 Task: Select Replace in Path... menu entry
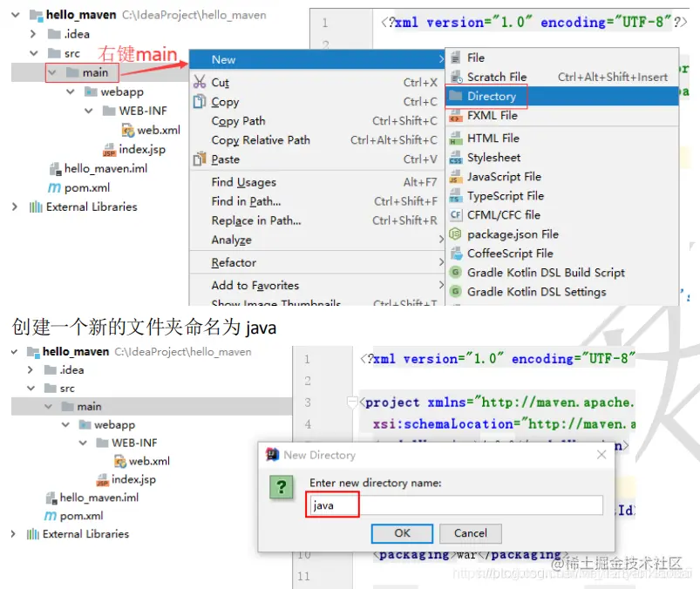coord(317,220)
